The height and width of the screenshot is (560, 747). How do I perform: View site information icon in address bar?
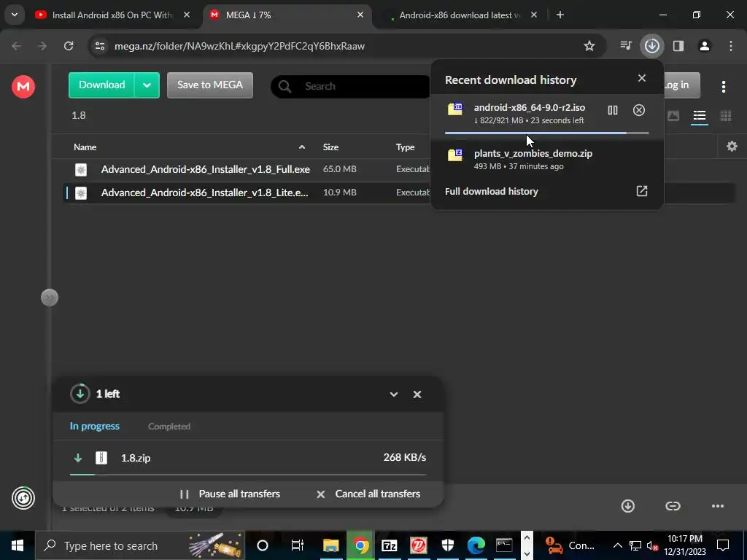click(x=100, y=46)
